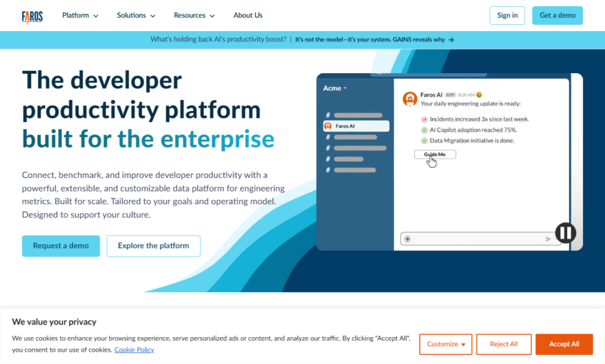The image size is (605, 364).
Task: Click the AI Copilot adoption check icon
Action: tap(424, 130)
